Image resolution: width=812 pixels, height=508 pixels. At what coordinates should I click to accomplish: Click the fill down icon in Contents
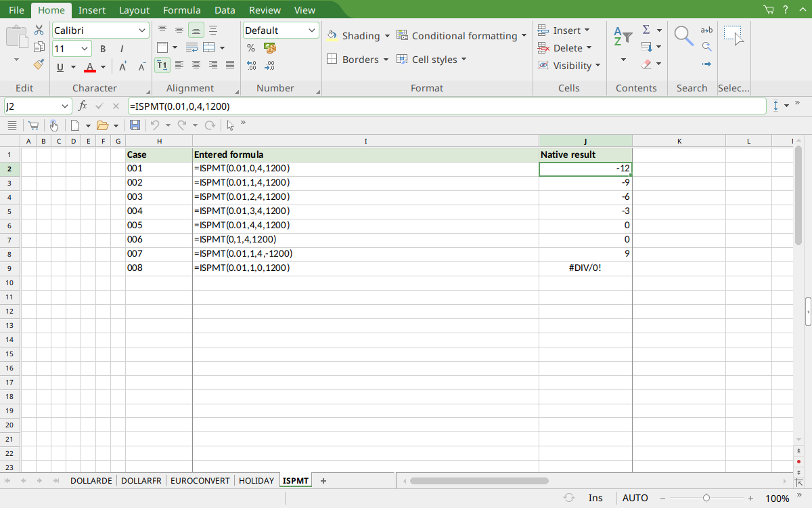[646, 47]
